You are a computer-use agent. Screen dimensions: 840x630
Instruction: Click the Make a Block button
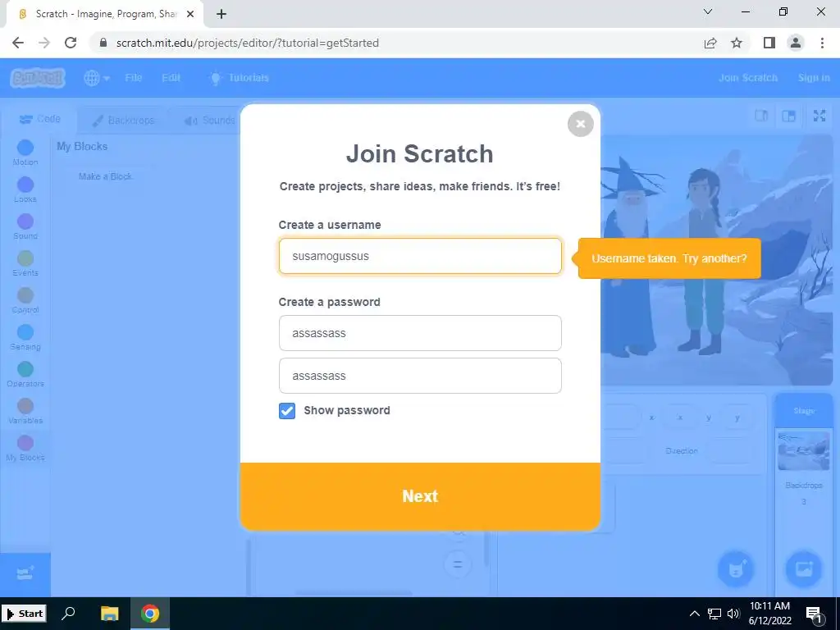[105, 176]
